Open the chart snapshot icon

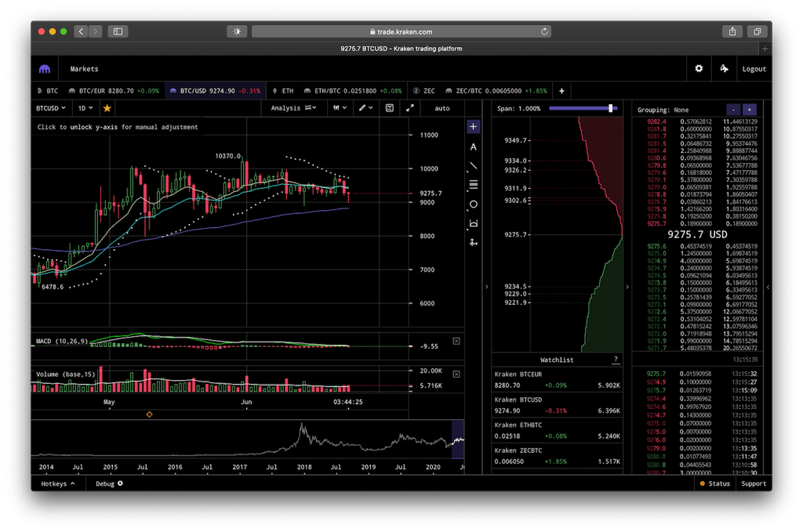pos(390,108)
